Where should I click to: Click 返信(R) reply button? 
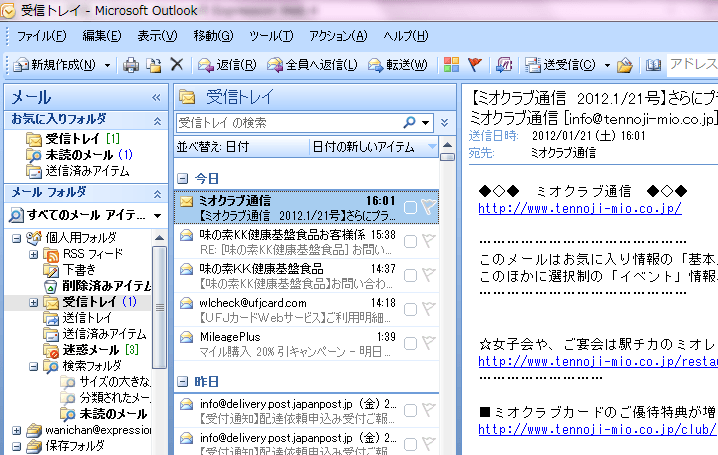click(x=227, y=65)
